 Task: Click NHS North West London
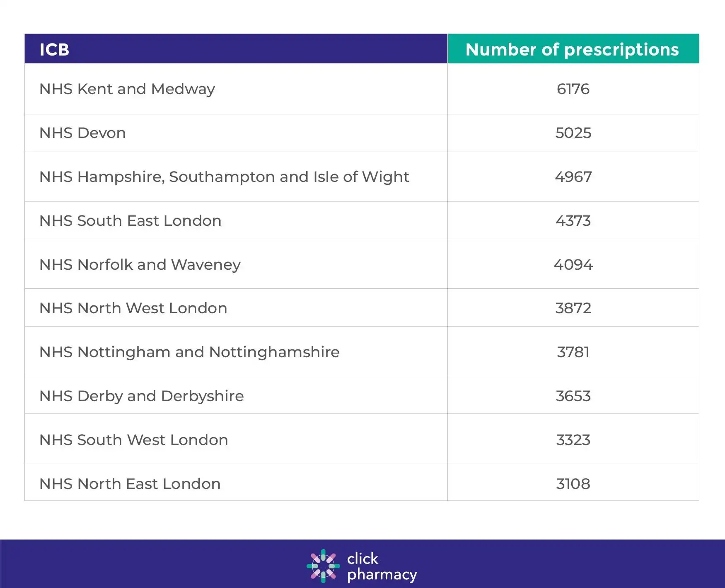click(x=133, y=308)
